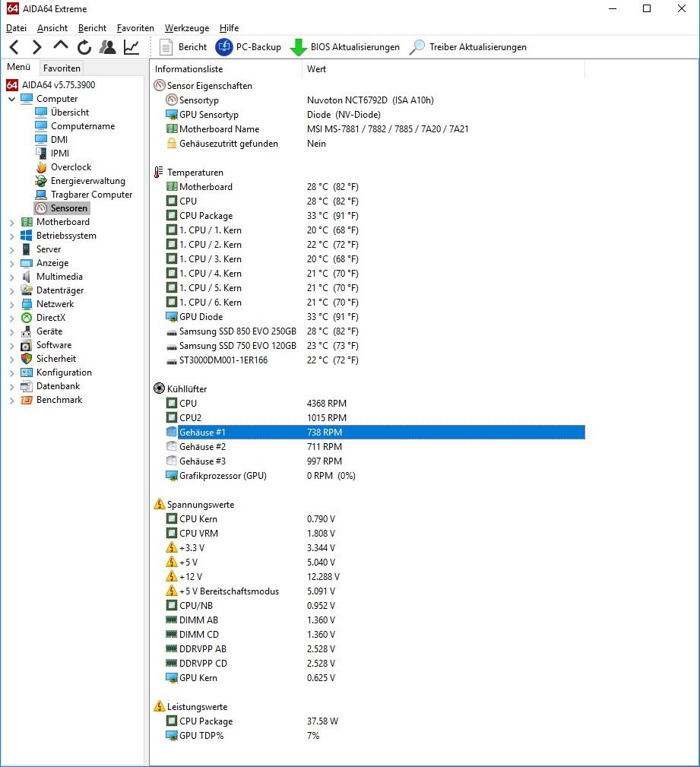
Task: Open the Werkzeuge menu
Action: click(x=187, y=28)
